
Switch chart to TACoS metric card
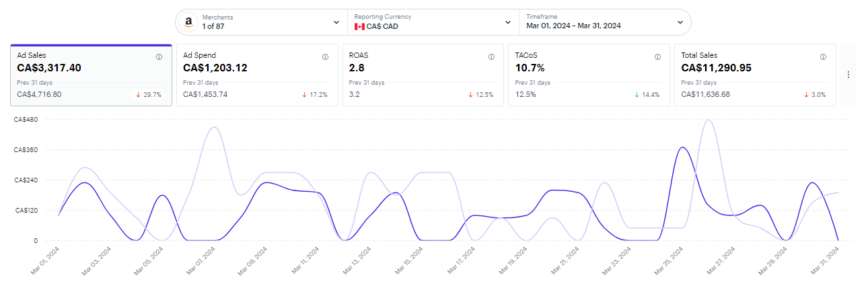[589, 75]
